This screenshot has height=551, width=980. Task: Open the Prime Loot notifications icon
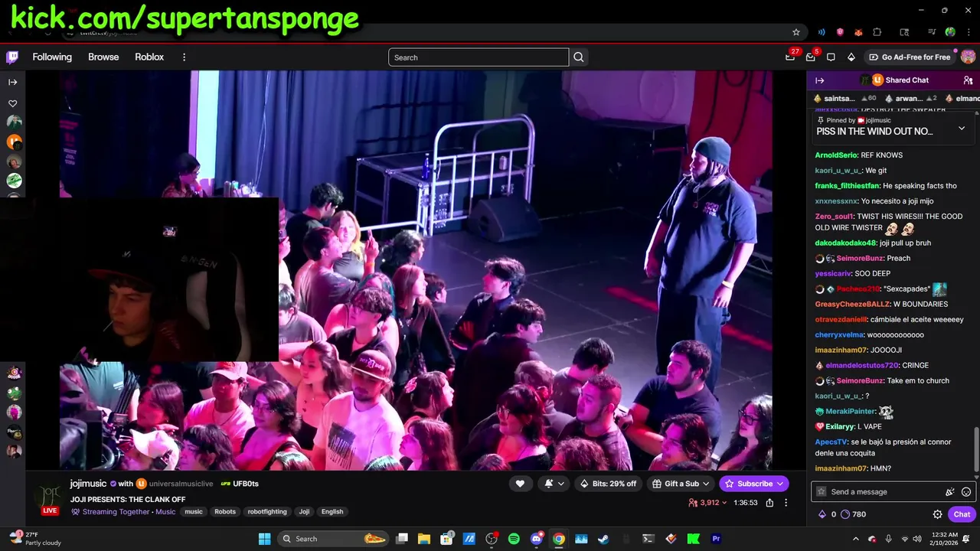click(790, 57)
